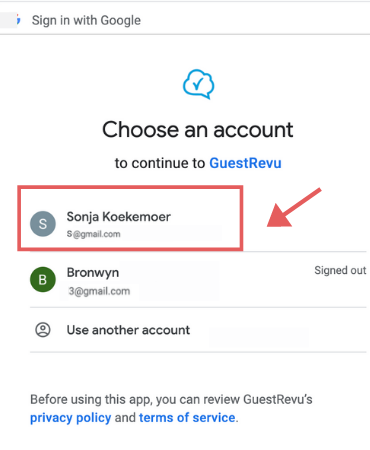Click the red arrow annotation
Screen dimensions: 370x450
click(x=293, y=208)
